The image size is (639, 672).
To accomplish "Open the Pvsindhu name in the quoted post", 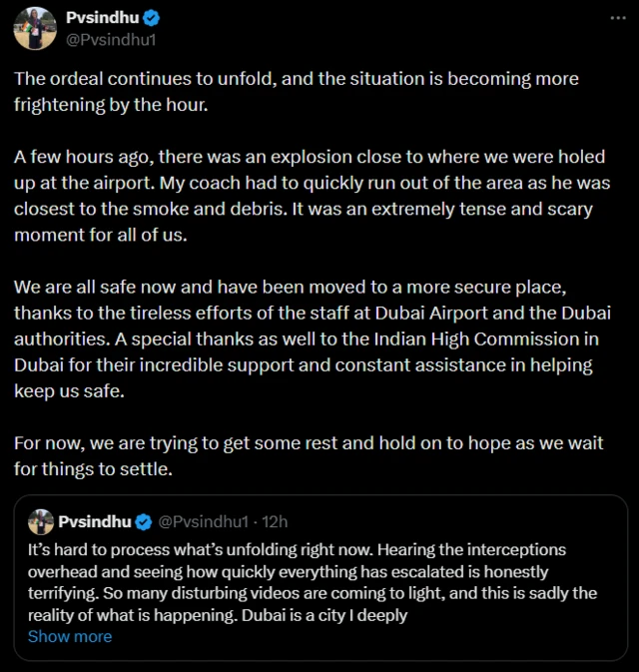I will 95,521.
